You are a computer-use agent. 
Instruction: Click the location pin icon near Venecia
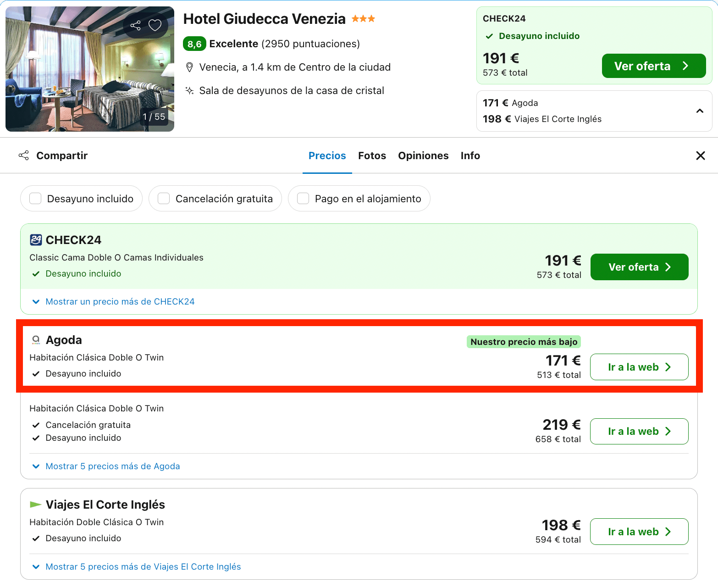(189, 67)
